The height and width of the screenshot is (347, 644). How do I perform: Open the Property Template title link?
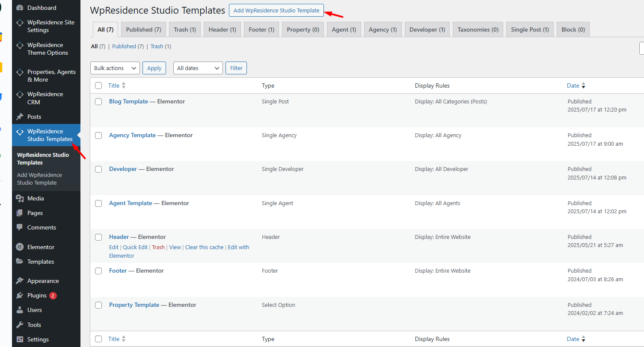[134, 305]
